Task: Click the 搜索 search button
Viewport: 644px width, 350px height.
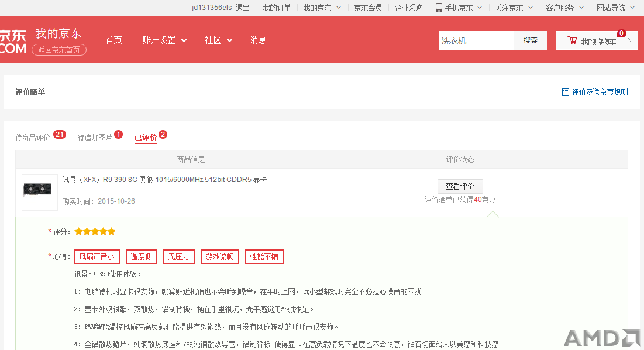Action: pyautogui.click(x=530, y=40)
